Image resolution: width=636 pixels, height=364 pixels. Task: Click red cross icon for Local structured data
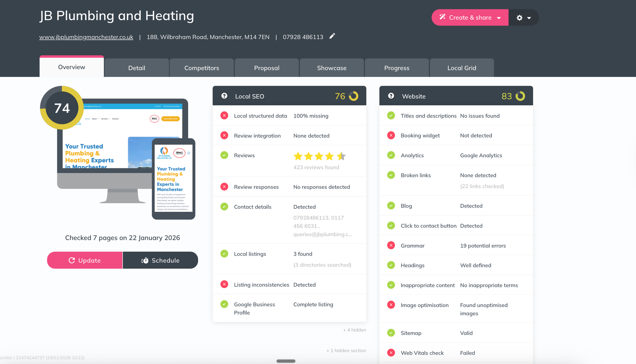click(x=224, y=116)
